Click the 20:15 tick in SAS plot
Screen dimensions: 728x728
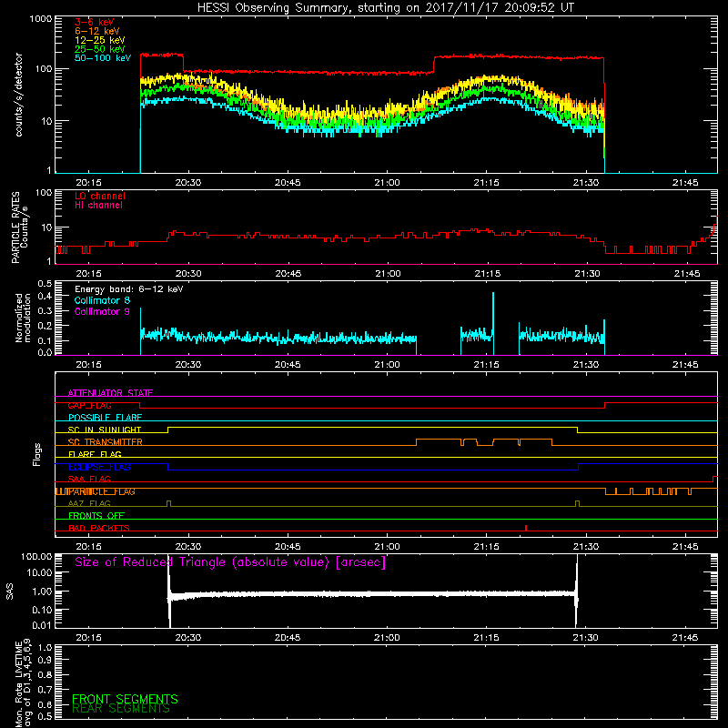(88, 638)
